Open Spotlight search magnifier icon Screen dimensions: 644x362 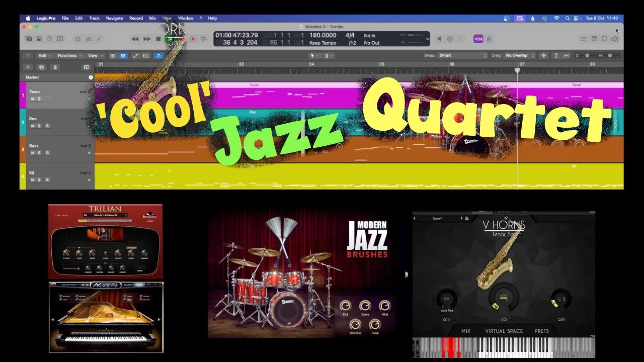pos(567,18)
